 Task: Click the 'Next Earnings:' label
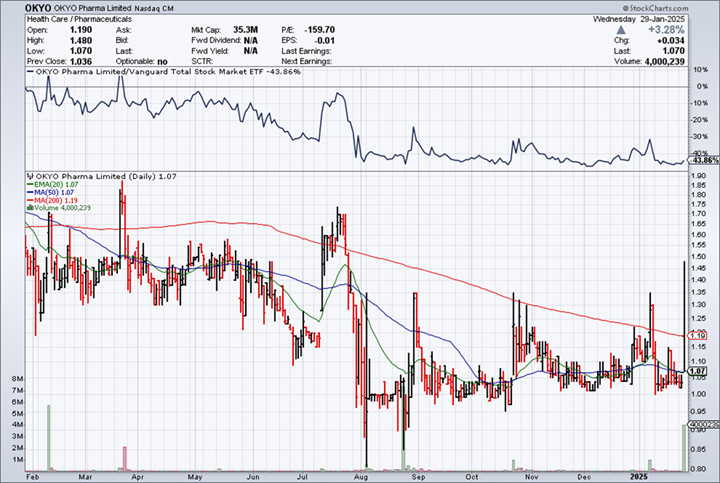click(x=307, y=62)
